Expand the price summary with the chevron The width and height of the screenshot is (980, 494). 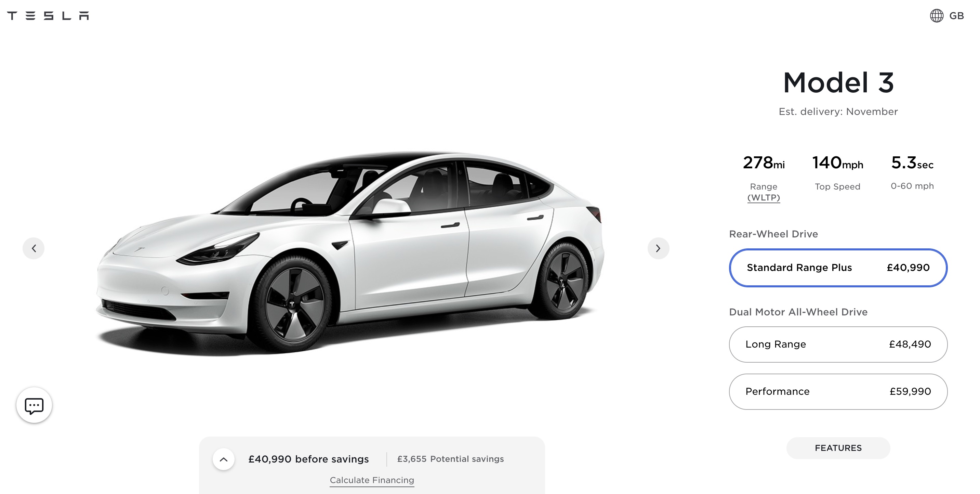224,459
